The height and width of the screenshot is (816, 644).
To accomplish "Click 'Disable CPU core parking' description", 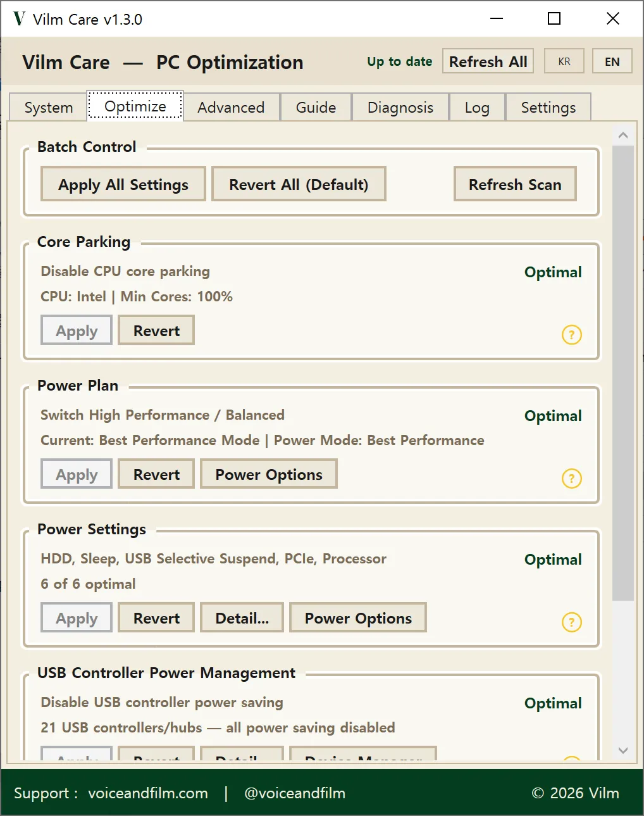I will point(125,271).
